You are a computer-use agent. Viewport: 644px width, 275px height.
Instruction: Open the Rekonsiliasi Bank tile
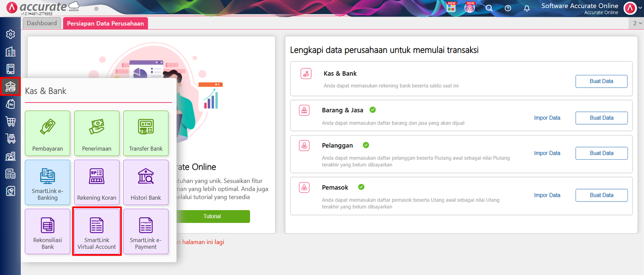click(47, 231)
